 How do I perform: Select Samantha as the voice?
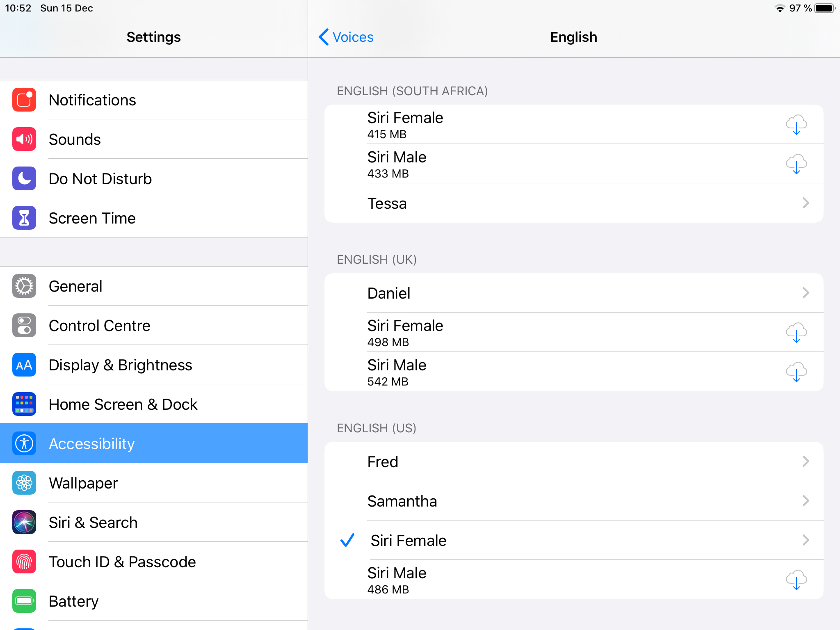402,501
